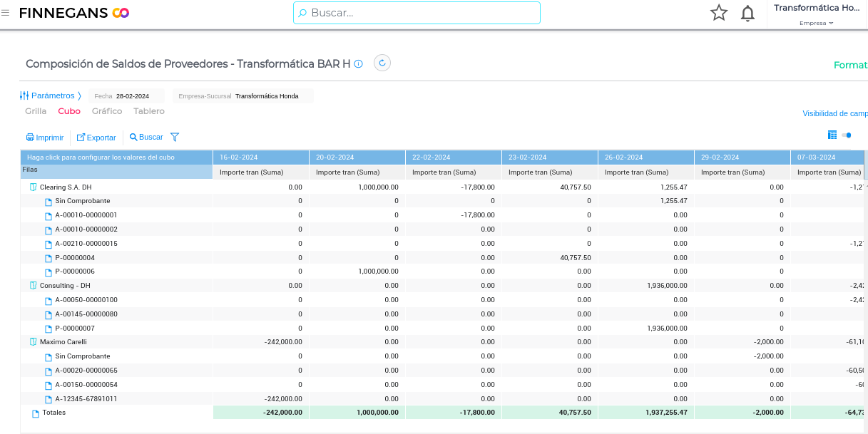Click the info icon beside title
The width and height of the screenshot is (868, 434).
click(x=359, y=64)
